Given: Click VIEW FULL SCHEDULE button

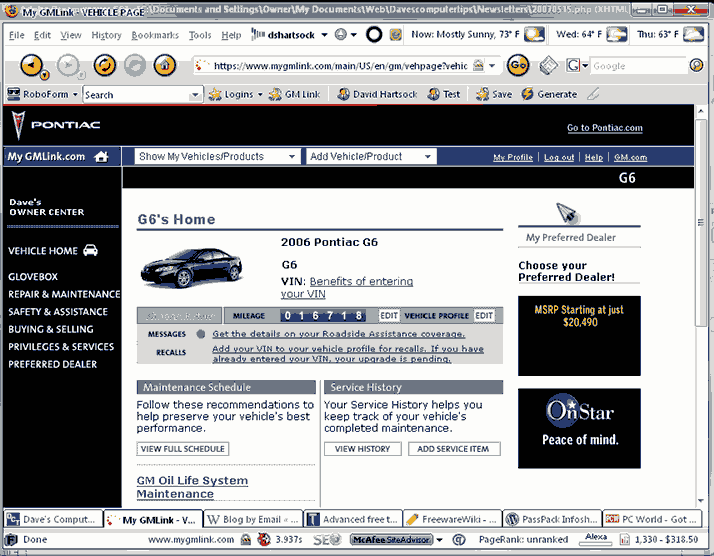Looking at the screenshot, I should (183, 449).
